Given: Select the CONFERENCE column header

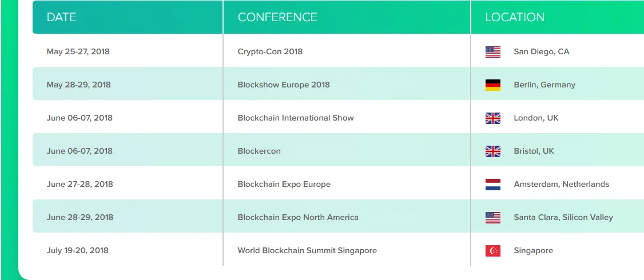Looking at the screenshot, I should 277,17.
